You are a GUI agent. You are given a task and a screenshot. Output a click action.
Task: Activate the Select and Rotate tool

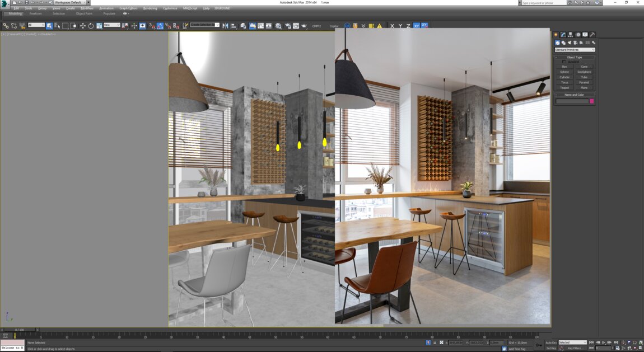point(91,26)
